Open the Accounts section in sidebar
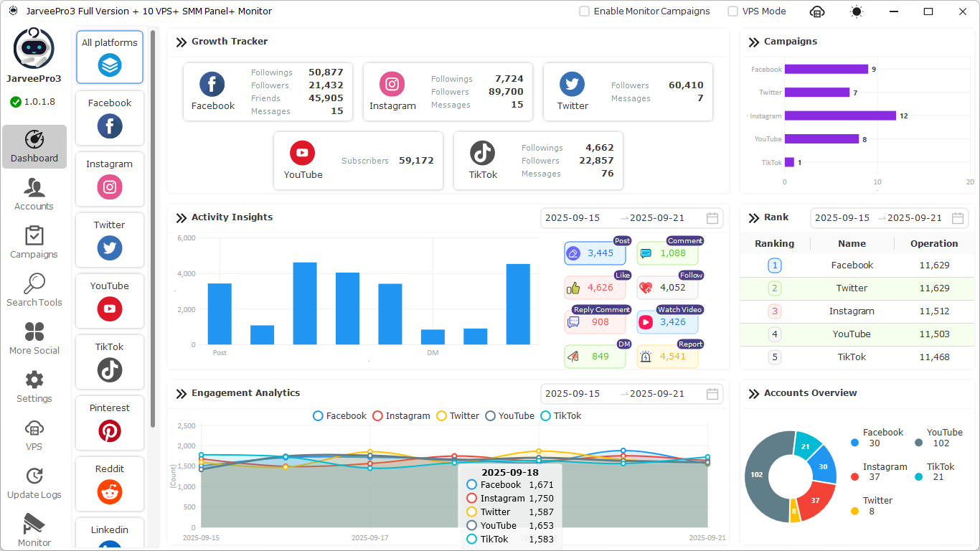This screenshot has height=551, width=980. pos(34,194)
